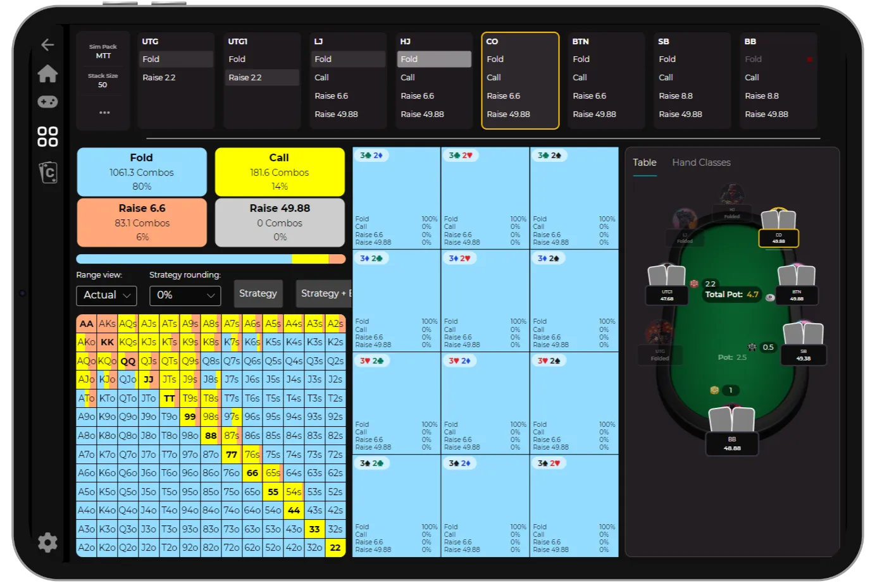Click the back arrow at top left
Viewport: 870px width, 588px height.
pos(46,44)
